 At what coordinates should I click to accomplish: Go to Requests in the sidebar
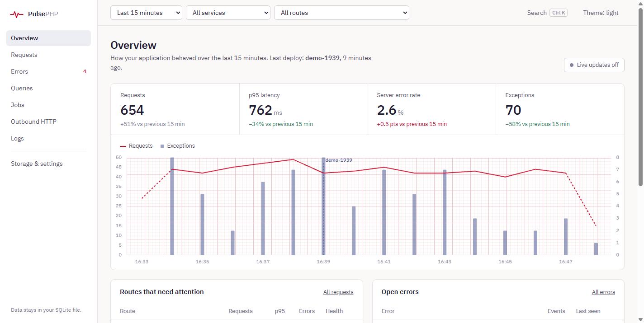coord(48,55)
